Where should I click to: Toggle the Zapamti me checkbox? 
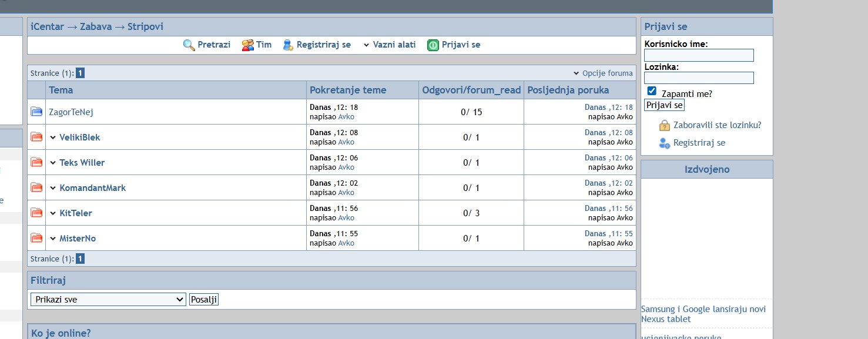click(652, 91)
